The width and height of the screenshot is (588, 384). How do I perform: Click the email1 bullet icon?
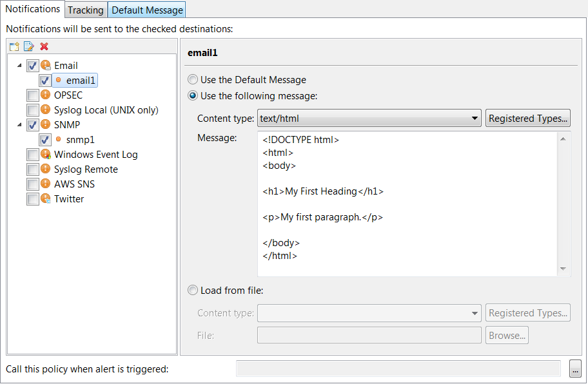point(58,80)
